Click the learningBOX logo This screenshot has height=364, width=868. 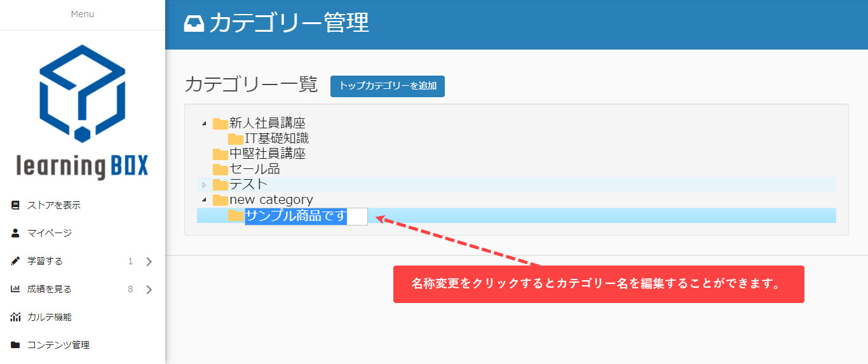click(x=82, y=112)
